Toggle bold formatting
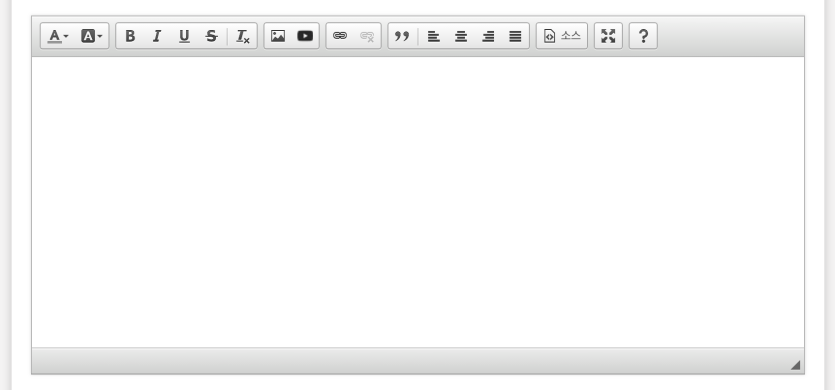The width and height of the screenshot is (835, 390). pyautogui.click(x=130, y=36)
